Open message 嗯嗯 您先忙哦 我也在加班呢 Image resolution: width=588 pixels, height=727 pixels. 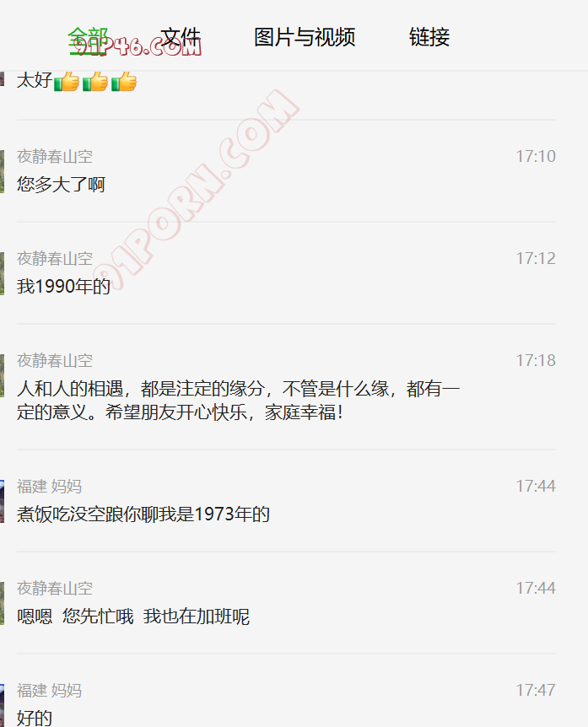pos(133,617)
